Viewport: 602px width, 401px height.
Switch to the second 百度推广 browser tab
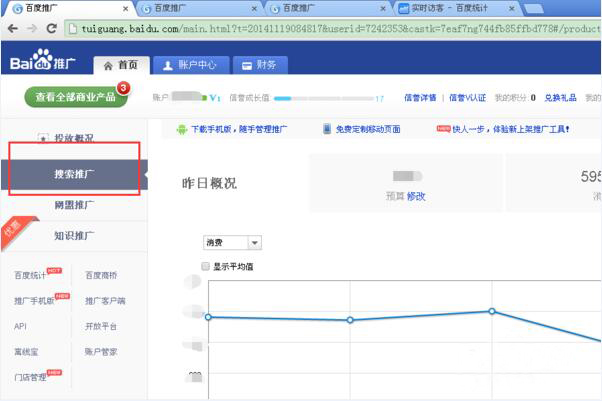[199, 8]
